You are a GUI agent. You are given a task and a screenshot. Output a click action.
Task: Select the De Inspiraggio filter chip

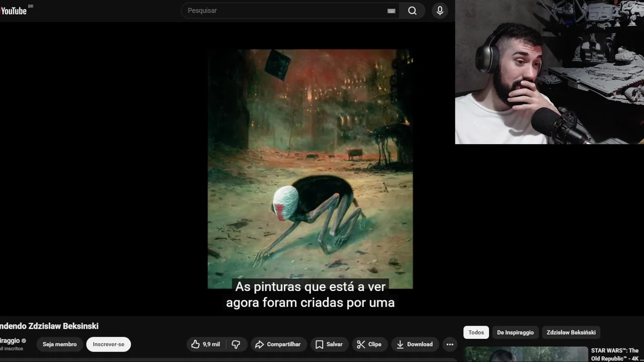(515, 332)
